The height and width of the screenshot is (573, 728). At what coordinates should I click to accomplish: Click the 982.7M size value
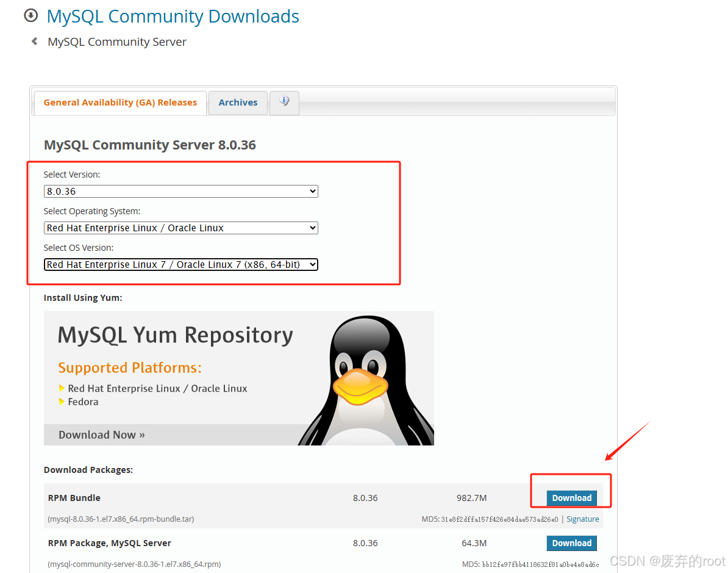coord(471,498)
